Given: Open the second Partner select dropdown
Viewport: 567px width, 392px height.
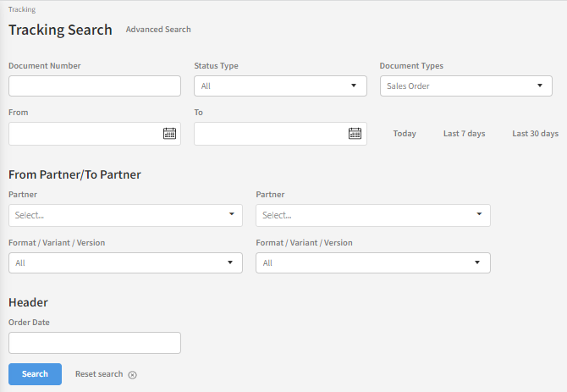Looking at the screenshot, I should point(372,215).
